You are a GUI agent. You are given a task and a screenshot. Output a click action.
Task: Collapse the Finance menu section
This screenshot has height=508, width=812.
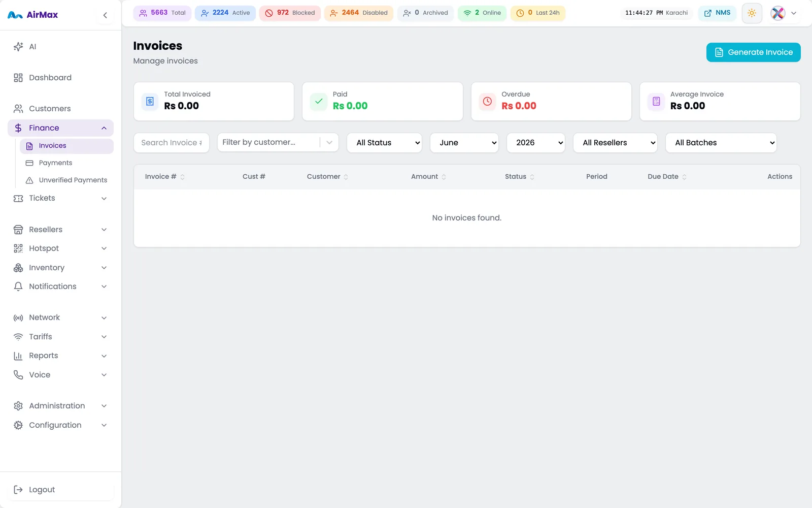pos(104,128)
